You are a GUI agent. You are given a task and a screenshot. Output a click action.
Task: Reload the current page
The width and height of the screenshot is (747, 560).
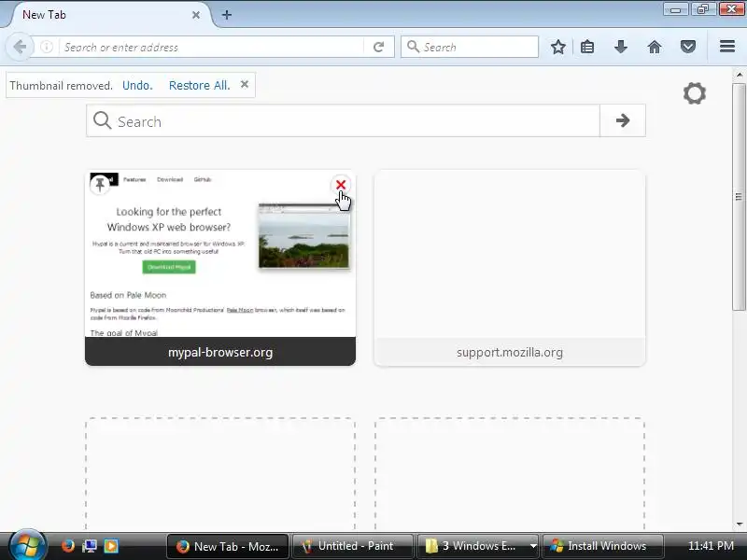379,47
